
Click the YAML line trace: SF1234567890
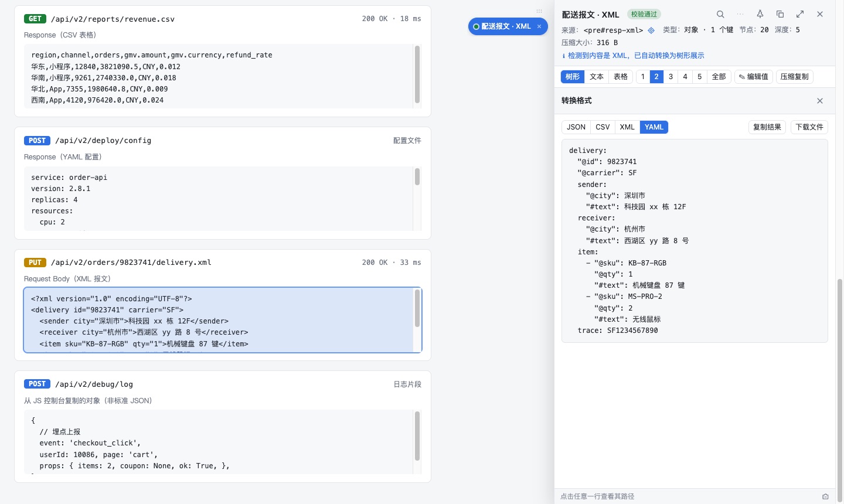618,331
